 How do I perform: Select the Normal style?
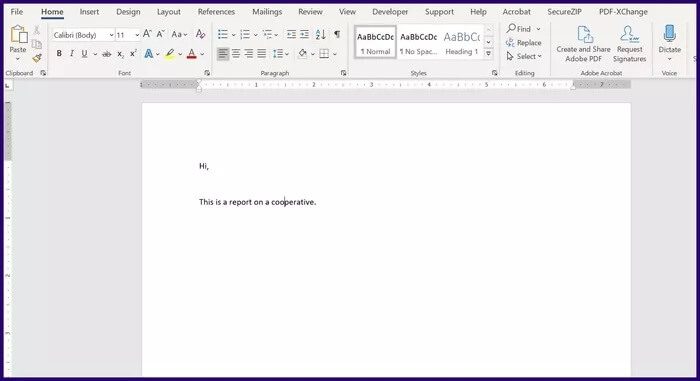coord(375,42)
